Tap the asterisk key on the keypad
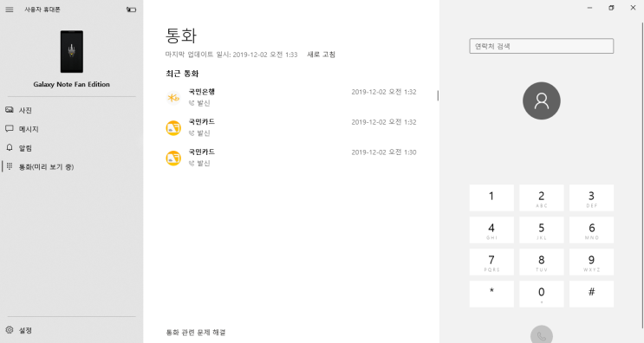The height and width of the screenshot is (343, 644). tap(491, 294)
